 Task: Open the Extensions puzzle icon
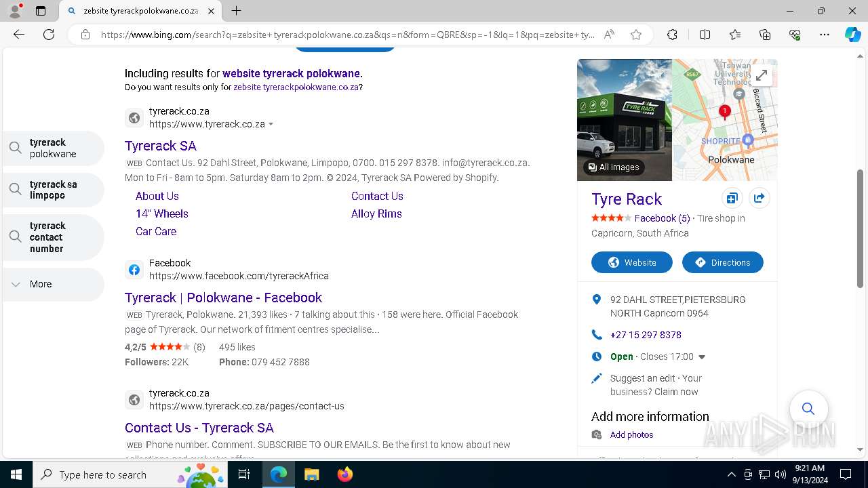(672, 35)
